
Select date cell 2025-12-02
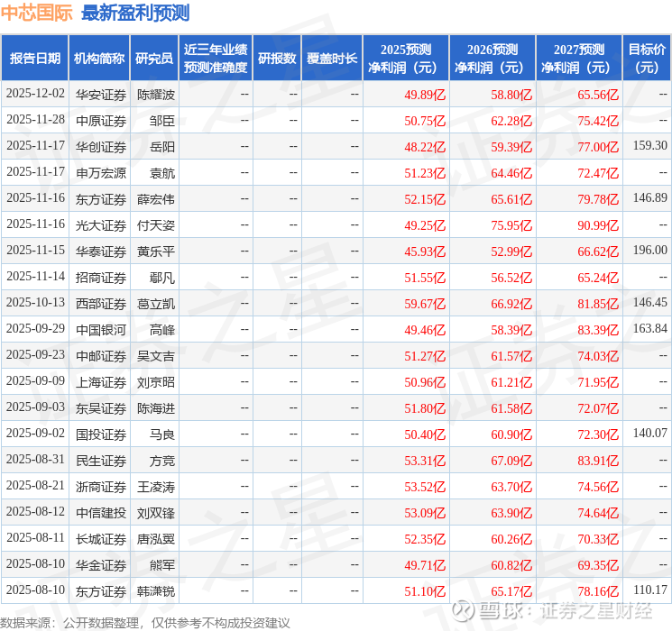pyautogui.click(x=35, y=94)
